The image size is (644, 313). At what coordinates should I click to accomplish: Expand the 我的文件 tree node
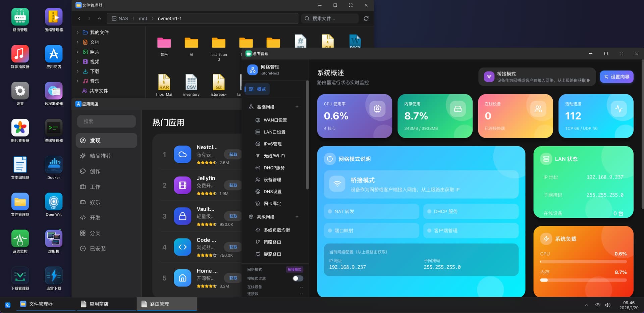point(77,33)
